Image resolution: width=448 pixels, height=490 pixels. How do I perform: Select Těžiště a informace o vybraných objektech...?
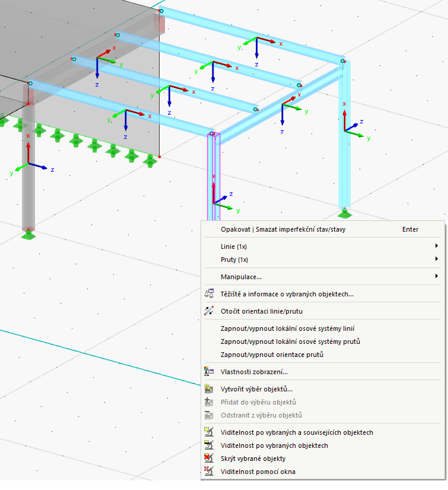322,294
